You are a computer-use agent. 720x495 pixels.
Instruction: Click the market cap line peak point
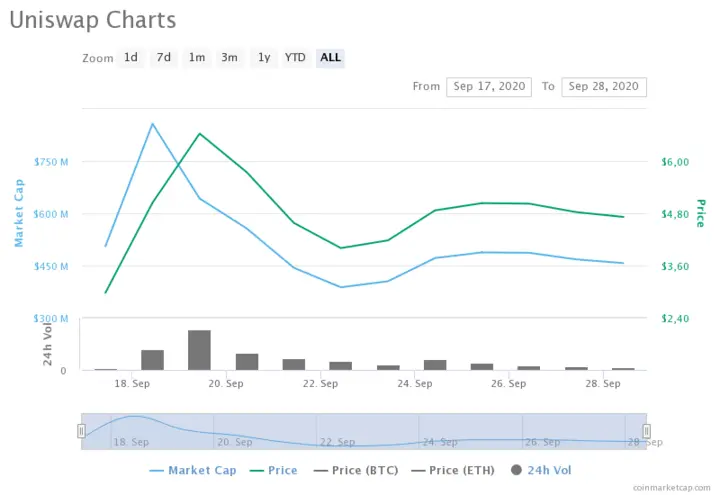tap(152, 124)
